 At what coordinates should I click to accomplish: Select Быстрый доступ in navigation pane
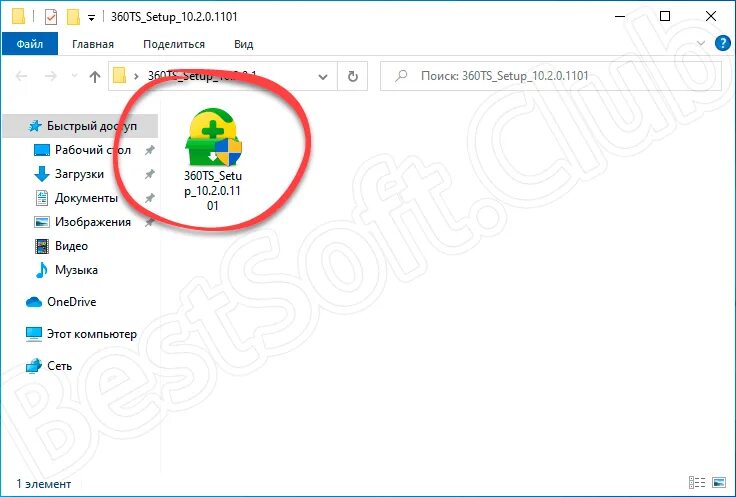(81, 126)
